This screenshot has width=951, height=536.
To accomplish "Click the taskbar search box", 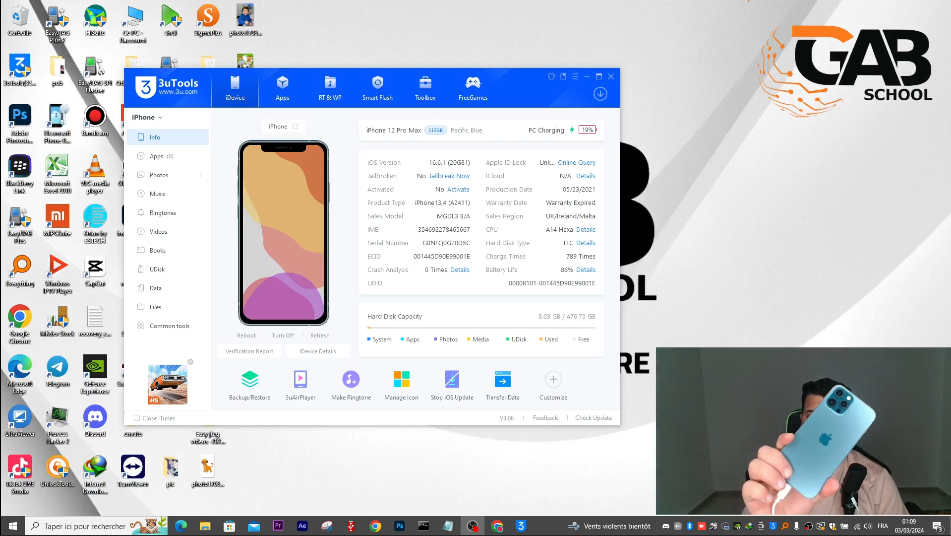I will pos(97,526).
